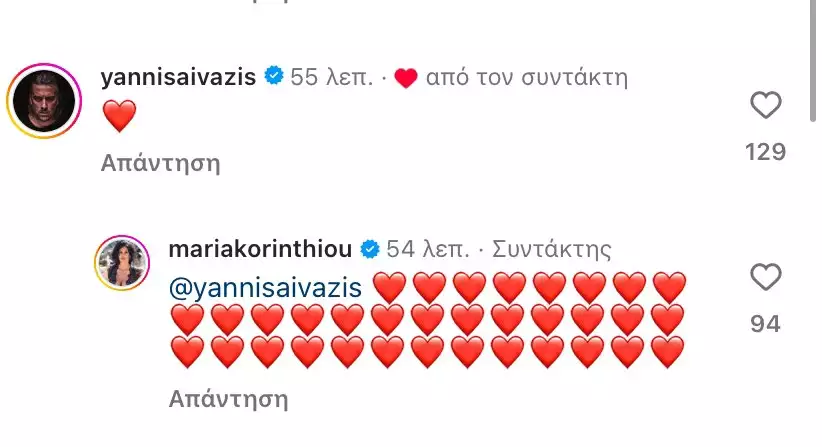
Task: Click the '54 λεπ.' timestamp
Action: pyautogui.click(x=427, y=249)
